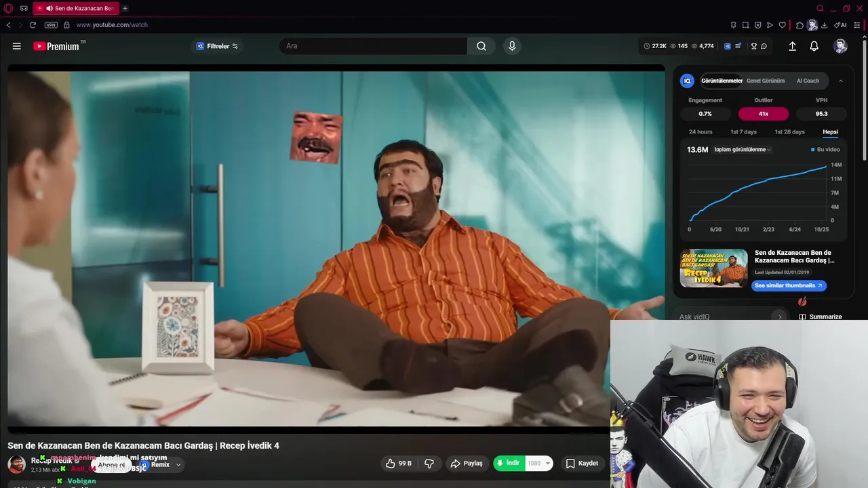The image size is (868, 488).
Task: Click the Summarize button
Action: click(821, 317)
